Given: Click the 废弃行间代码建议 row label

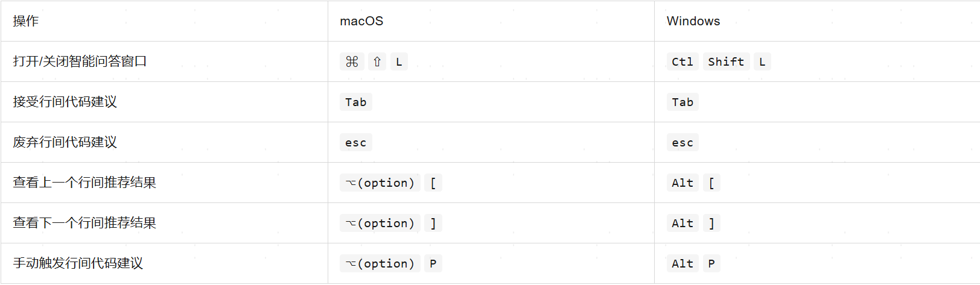Looking at the screenshot, I should (65, 142).
